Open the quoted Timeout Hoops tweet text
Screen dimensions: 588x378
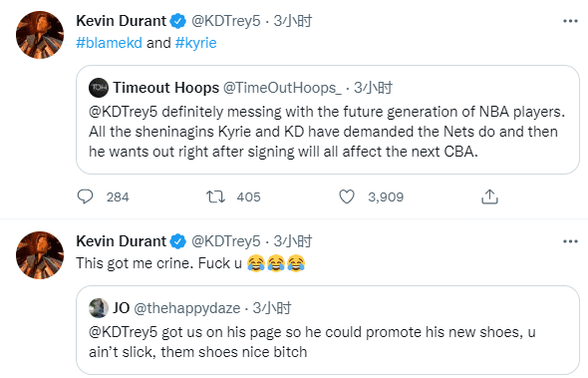pyautogui.click(x=327, y=132)
